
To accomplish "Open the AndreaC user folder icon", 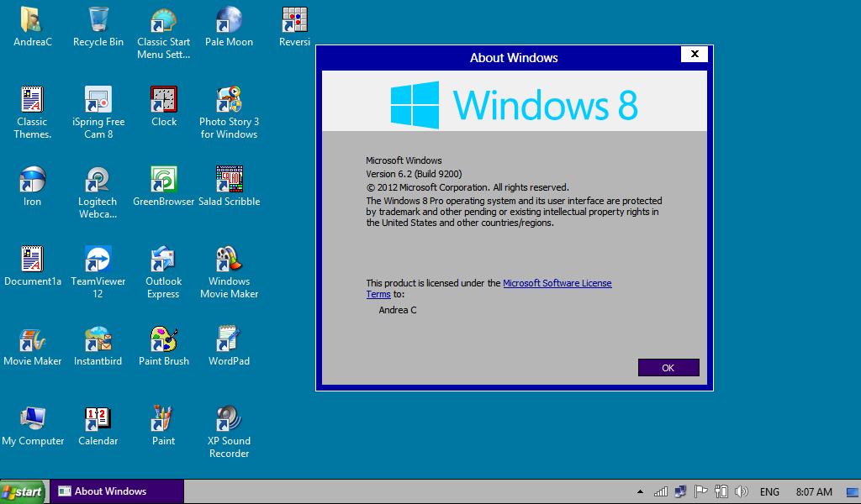I will (x=33, y=20).
